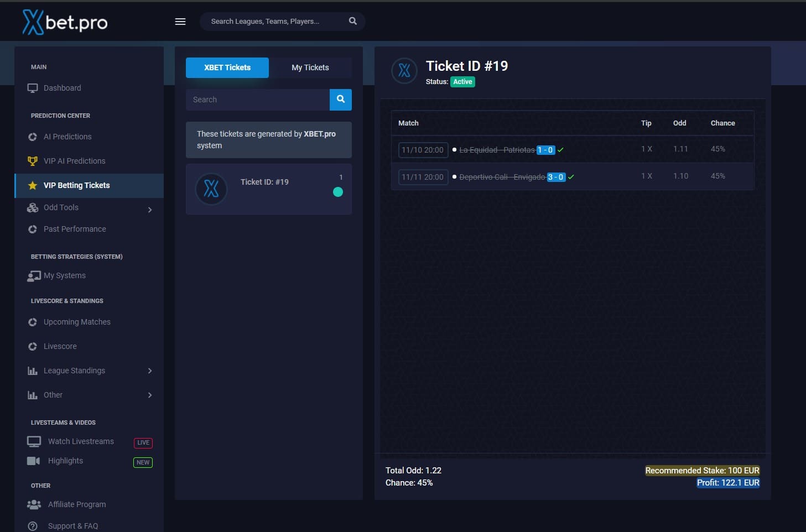Open Dashboard from the sidebar

point(63,88)
